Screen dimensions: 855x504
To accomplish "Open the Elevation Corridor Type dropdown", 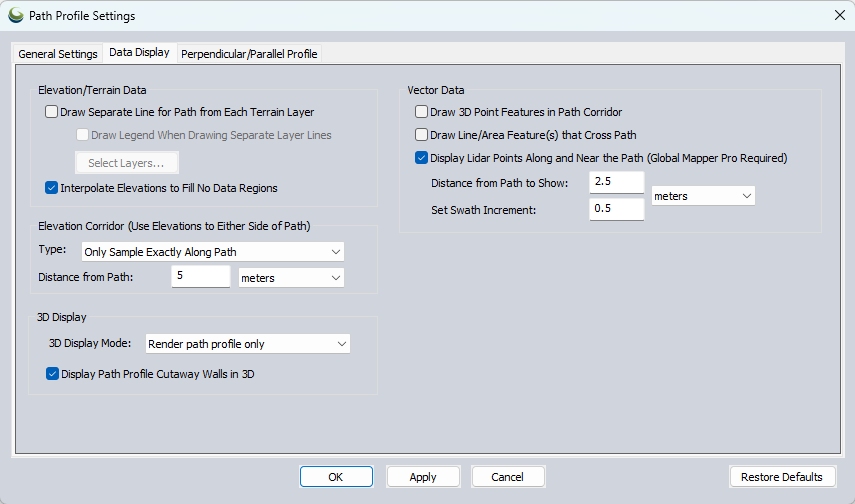I will tap(213, 252).
